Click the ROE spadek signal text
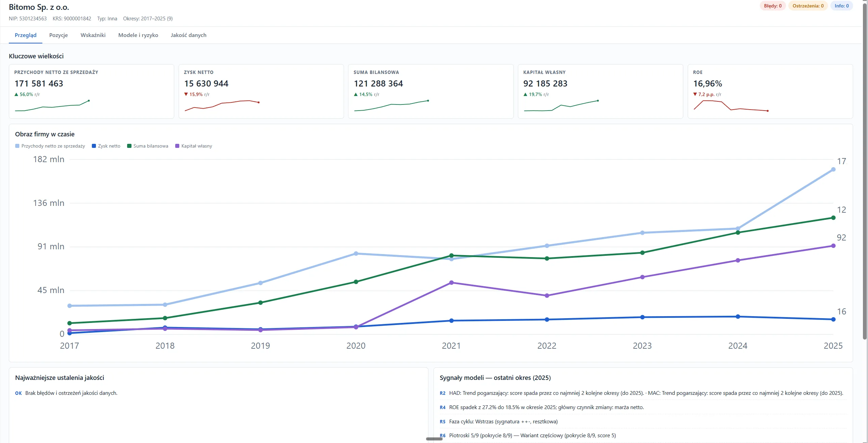The image size is (868, 443). 546,407
